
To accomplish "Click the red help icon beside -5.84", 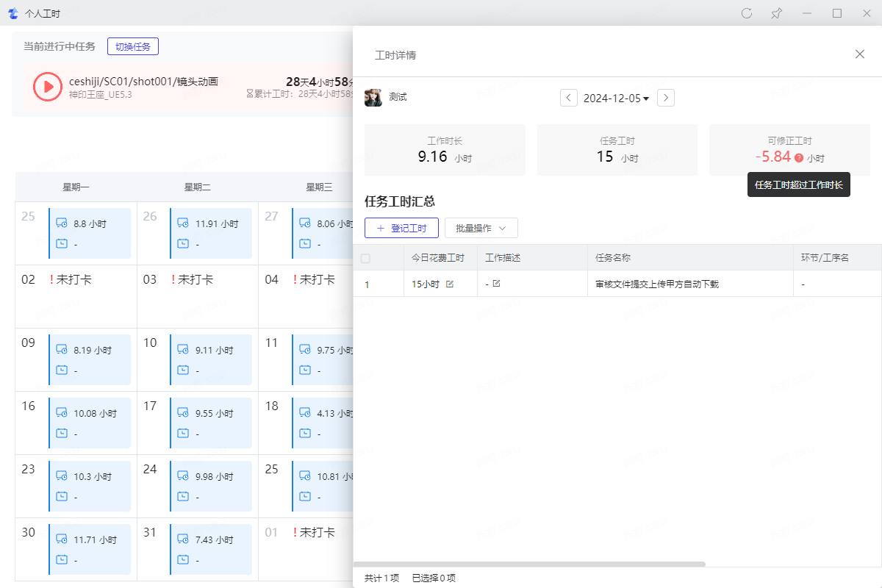I will click(x=799, y=158).
